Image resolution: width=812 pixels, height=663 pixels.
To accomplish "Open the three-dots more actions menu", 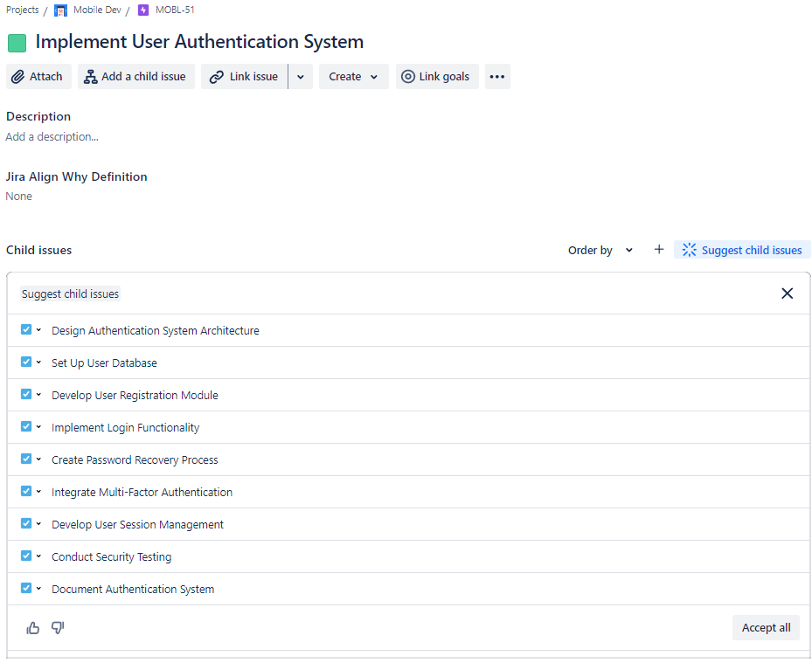I will pyautogui.click(x=497, y=77).
